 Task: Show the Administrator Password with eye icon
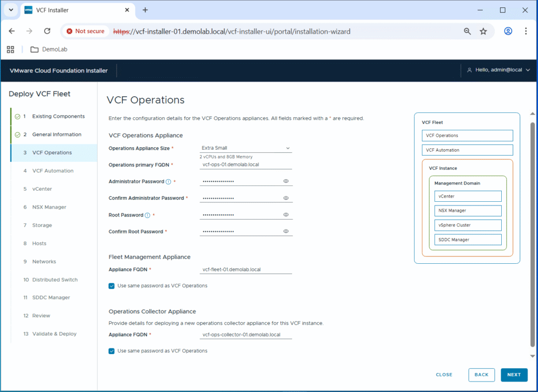click(x=286, y=181)
